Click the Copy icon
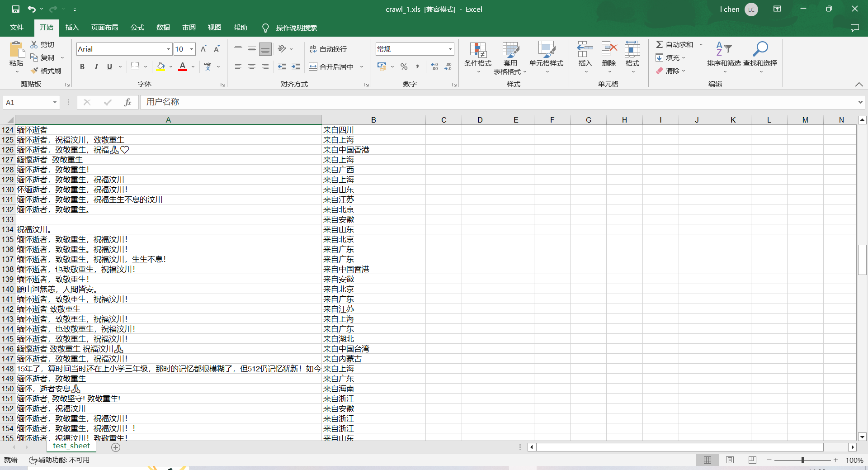The width and height of the screenshot is (868, 470). pos(34,57)
